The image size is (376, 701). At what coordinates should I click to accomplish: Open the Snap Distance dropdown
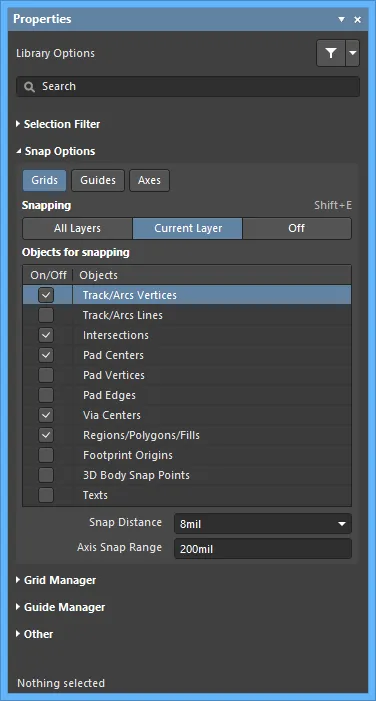(263, 524)
